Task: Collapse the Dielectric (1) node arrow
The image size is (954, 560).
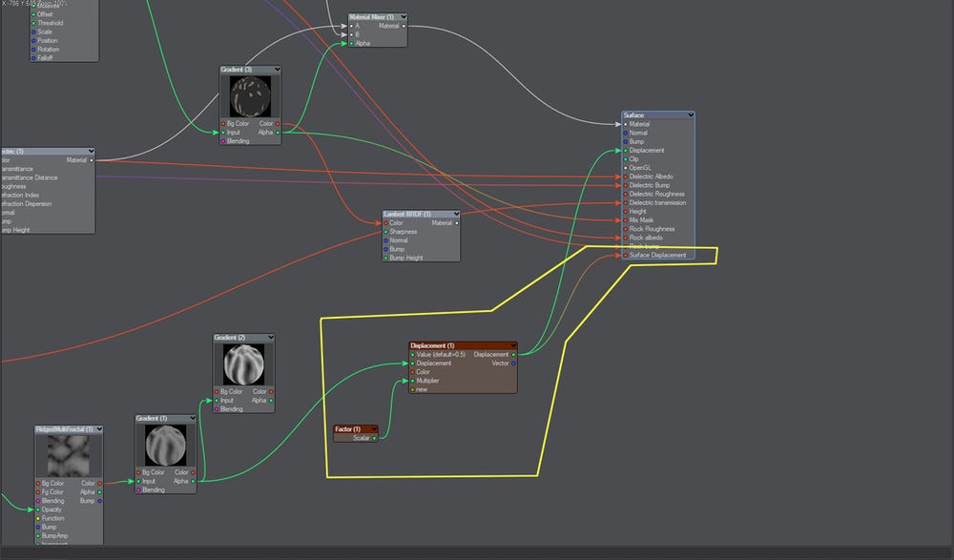Action: click(91, 151)
